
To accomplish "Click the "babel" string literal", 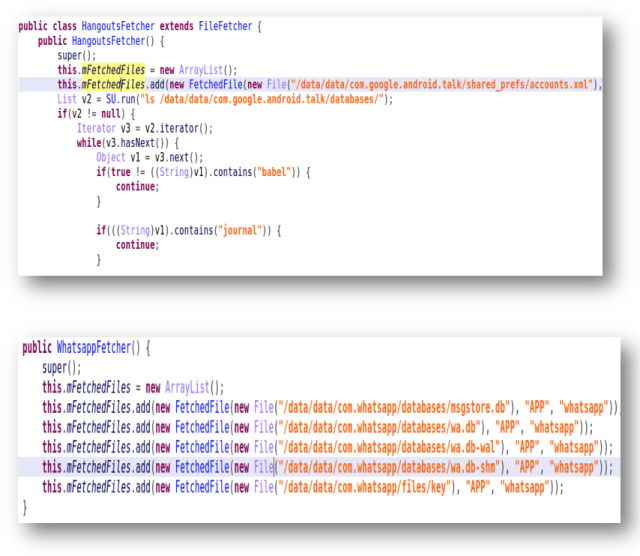I will [x=274, y=172].
